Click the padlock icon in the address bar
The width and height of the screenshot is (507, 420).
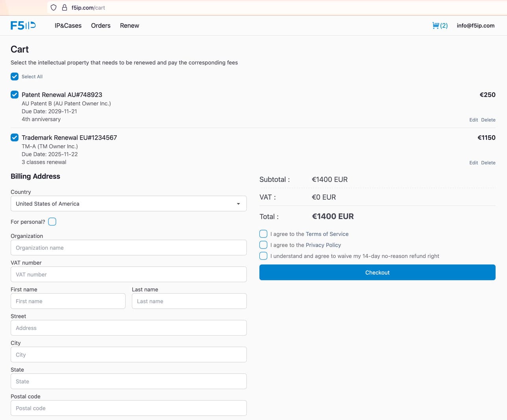click(64, 7)
